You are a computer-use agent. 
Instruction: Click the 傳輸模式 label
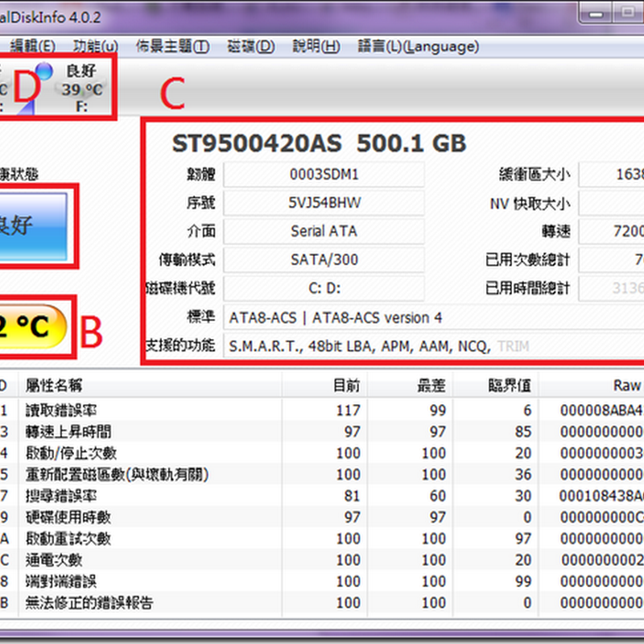pyautogui.click(x=187, y=259)
